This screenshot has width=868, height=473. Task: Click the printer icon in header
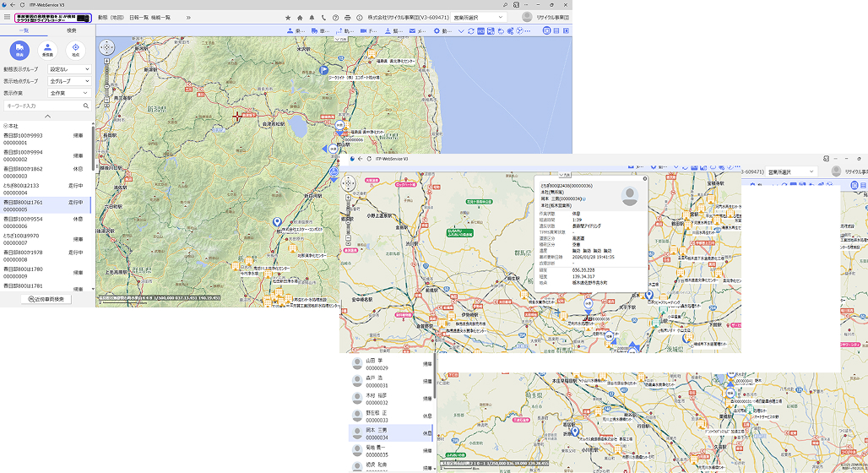coord(347,18)
